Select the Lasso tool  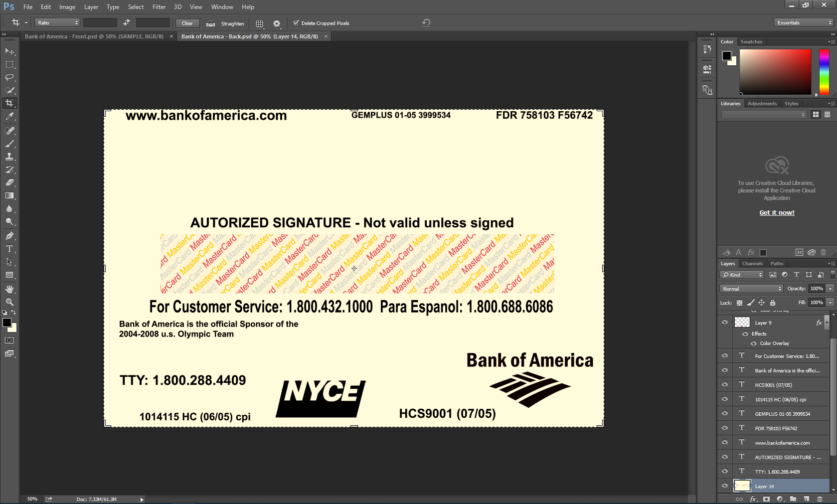(x=9, y=77)
